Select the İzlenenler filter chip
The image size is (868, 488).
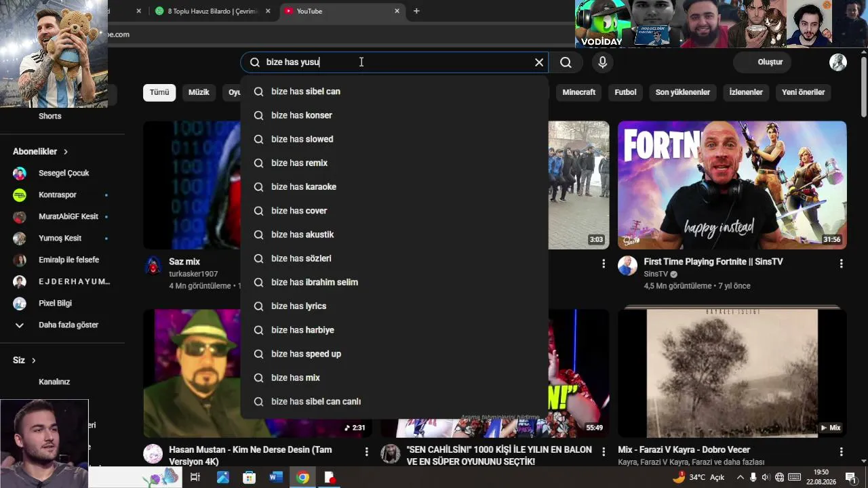(746, 92)
